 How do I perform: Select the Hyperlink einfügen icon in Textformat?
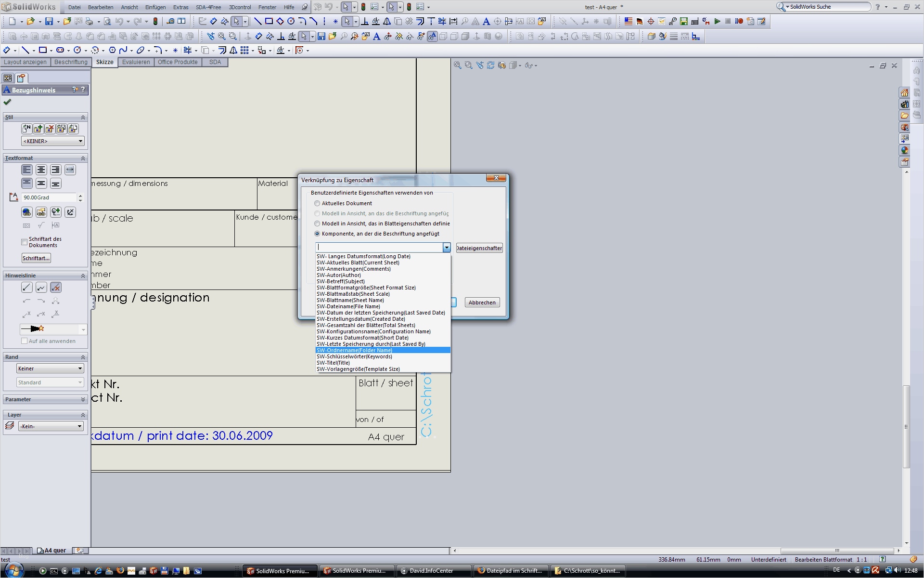[26, 212]
